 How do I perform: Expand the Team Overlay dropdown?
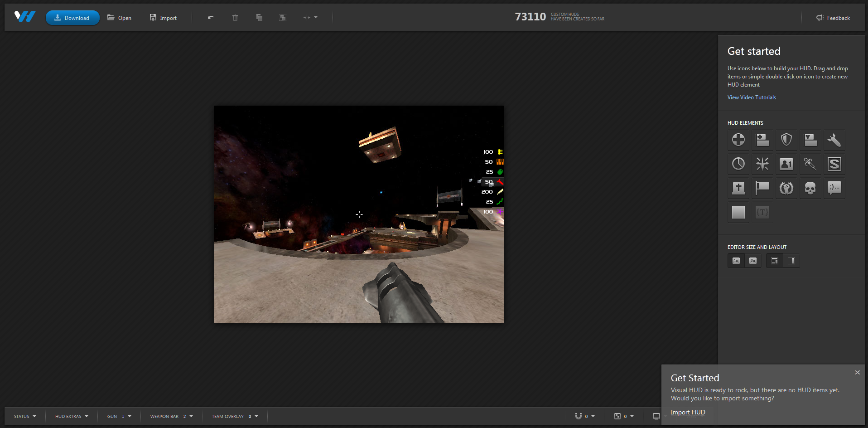pos(235,416)
